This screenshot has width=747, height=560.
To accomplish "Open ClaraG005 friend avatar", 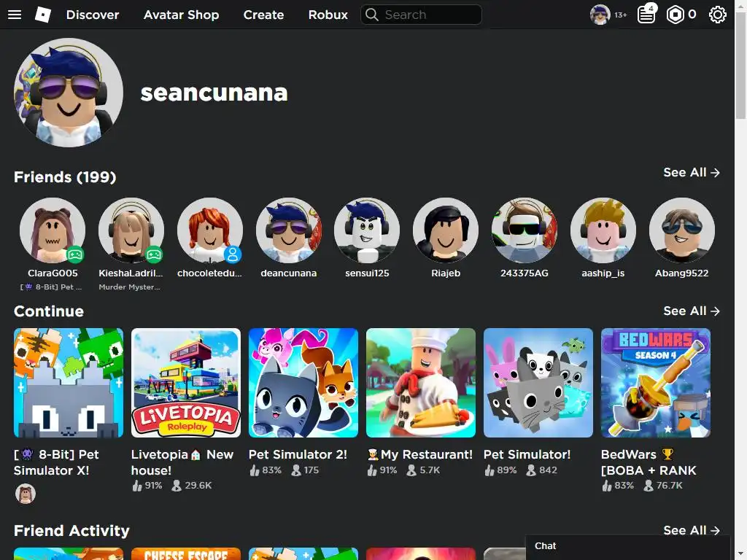I will pos(53,230).
